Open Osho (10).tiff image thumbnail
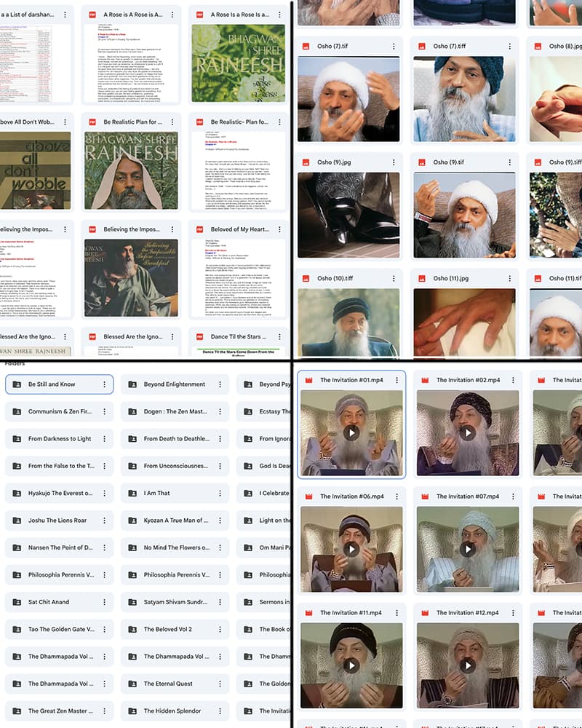 tap(348, 323)
